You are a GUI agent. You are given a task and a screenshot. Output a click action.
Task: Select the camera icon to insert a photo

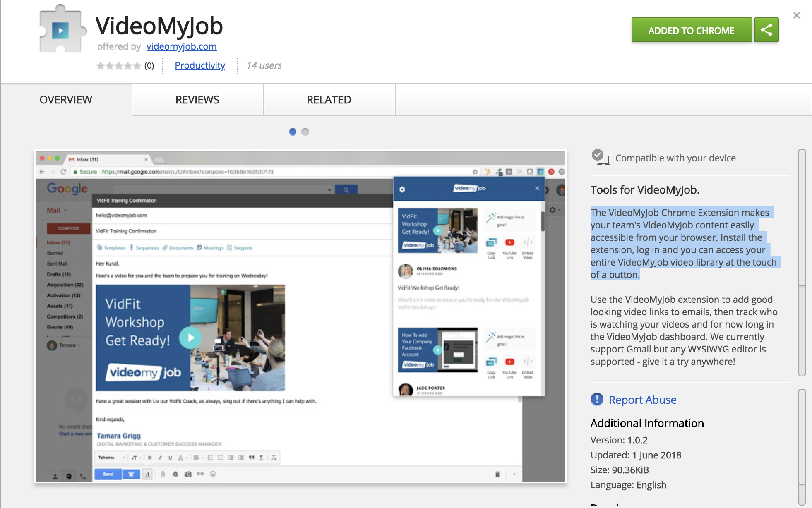click(x=188, y=474)
